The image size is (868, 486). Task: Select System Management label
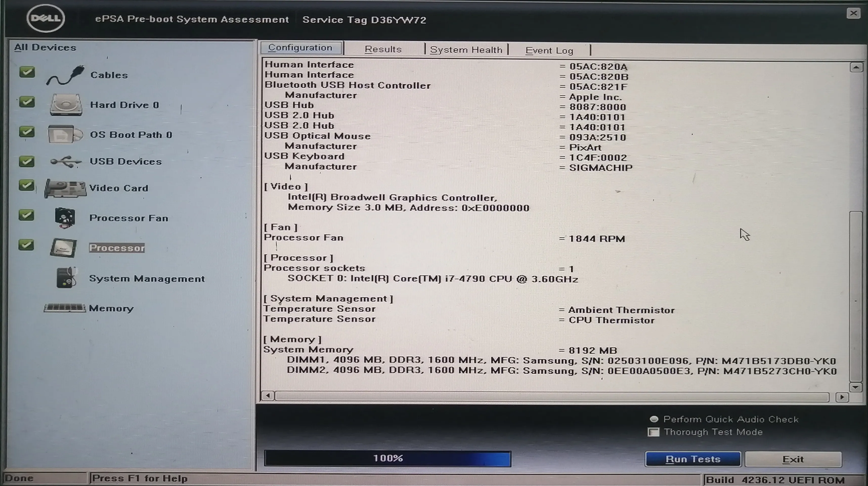click(x=147, y=279)
